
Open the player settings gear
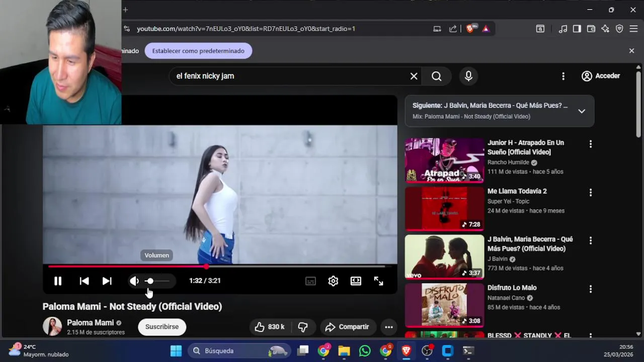point(333,281)
